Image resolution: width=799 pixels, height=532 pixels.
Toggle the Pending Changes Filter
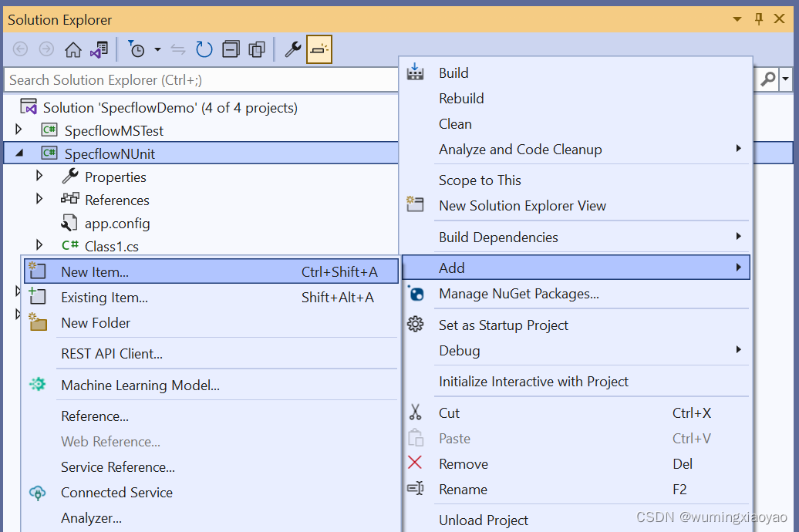coord(137,49)
